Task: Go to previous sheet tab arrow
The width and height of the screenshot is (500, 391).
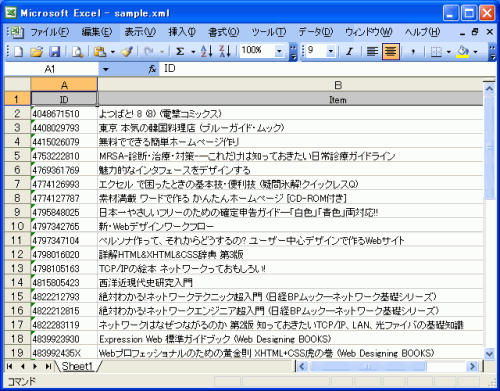Action: coord(23,366)
